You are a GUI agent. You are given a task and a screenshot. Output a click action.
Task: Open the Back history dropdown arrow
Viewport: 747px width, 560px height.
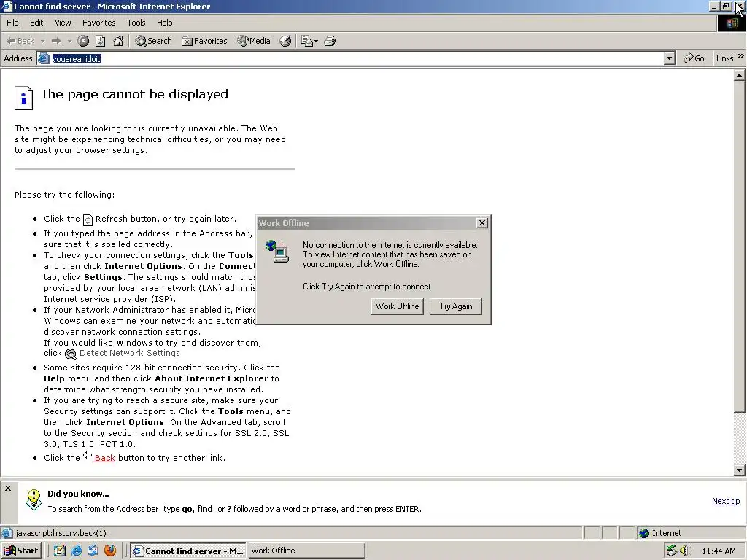(x=42, y=42)
